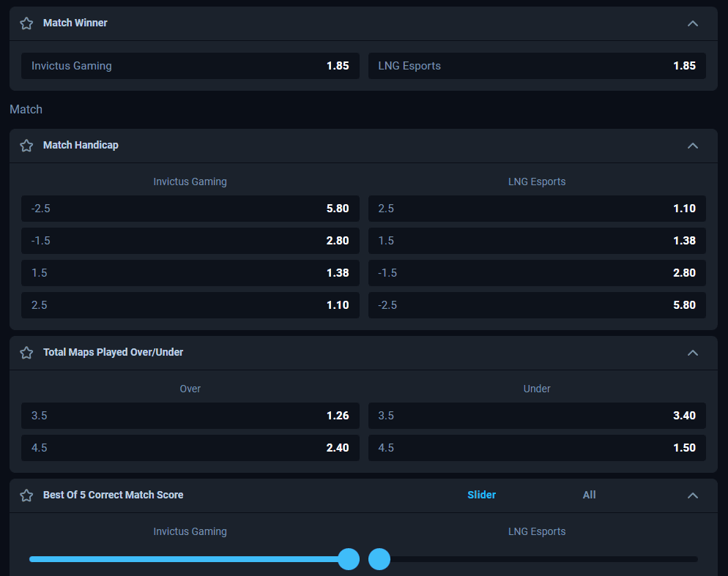Select Invictus Gaming at 1.85 odds
Viewport: 728px width, 576px height.
(190, 65)
